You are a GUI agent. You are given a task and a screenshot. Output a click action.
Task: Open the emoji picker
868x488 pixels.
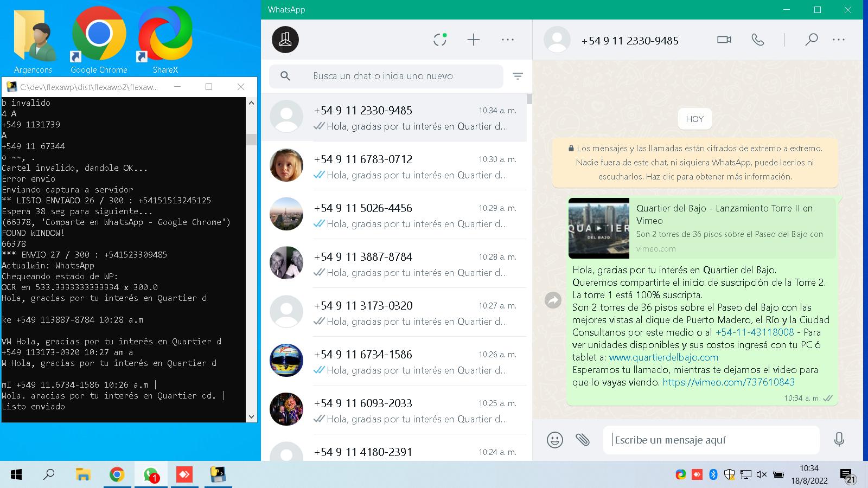[554, 439]
